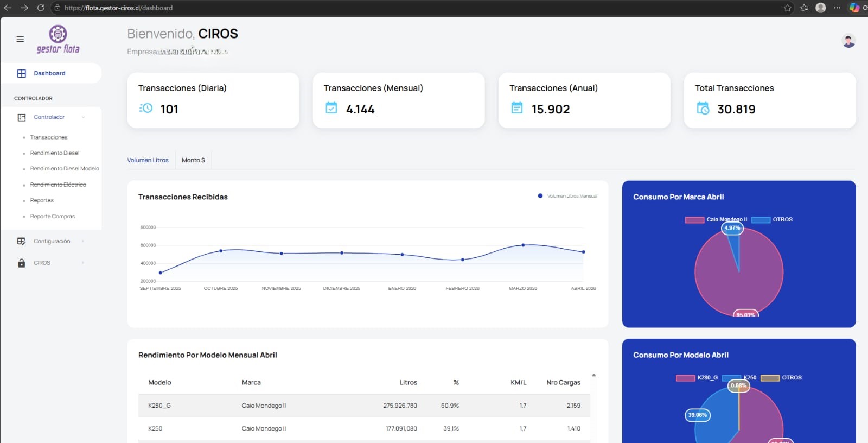Click the daily transactions clock icon
868x443 pixels.
coord(146,108)
